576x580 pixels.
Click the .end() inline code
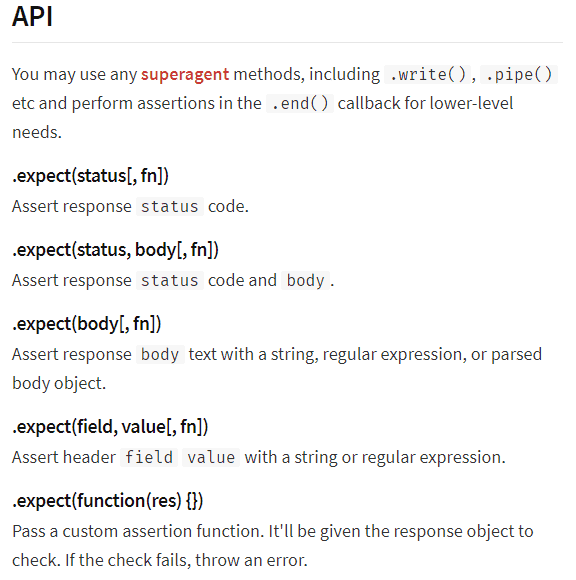300,104
